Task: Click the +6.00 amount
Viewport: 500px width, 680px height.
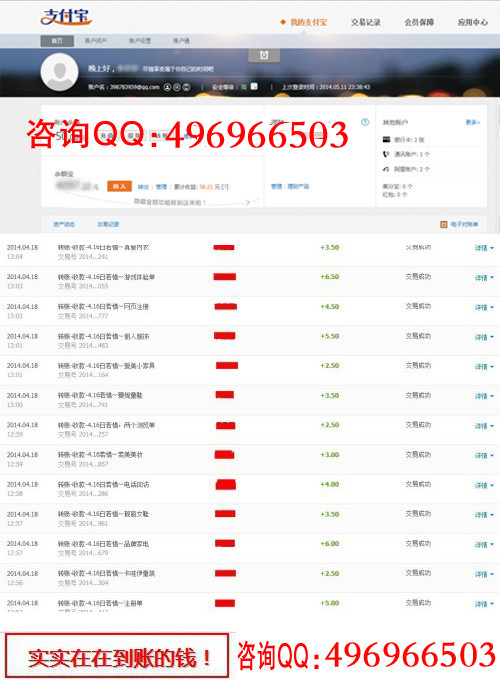Action: [x=330, y=543]
